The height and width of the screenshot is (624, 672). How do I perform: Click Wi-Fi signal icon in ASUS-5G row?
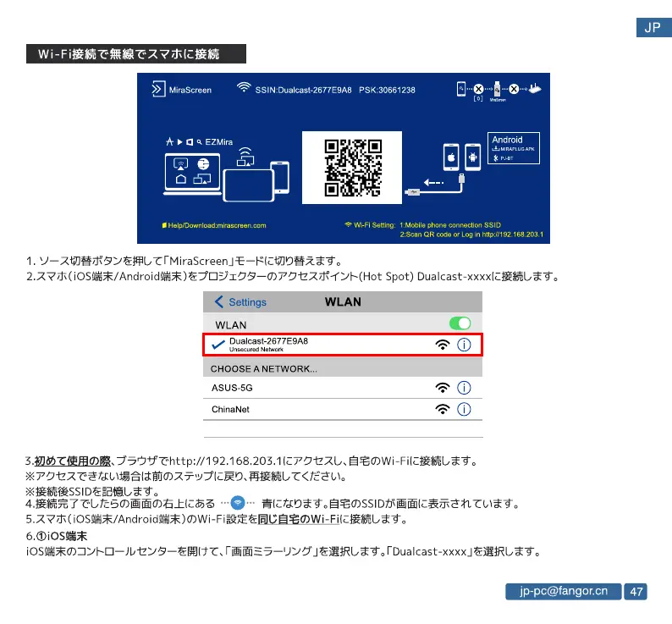coord(443,388)
